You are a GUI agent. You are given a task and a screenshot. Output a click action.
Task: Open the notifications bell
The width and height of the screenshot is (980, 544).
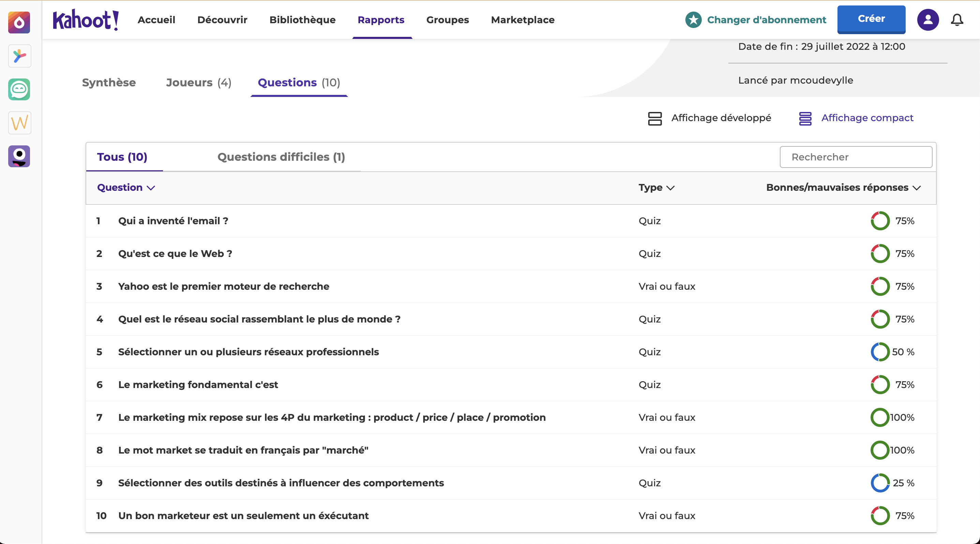point(957,20)
